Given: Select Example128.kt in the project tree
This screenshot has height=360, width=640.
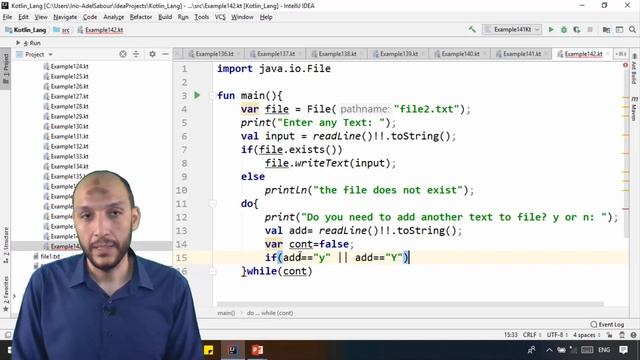Looking at the screenshot, I should [x=69, y=106].
